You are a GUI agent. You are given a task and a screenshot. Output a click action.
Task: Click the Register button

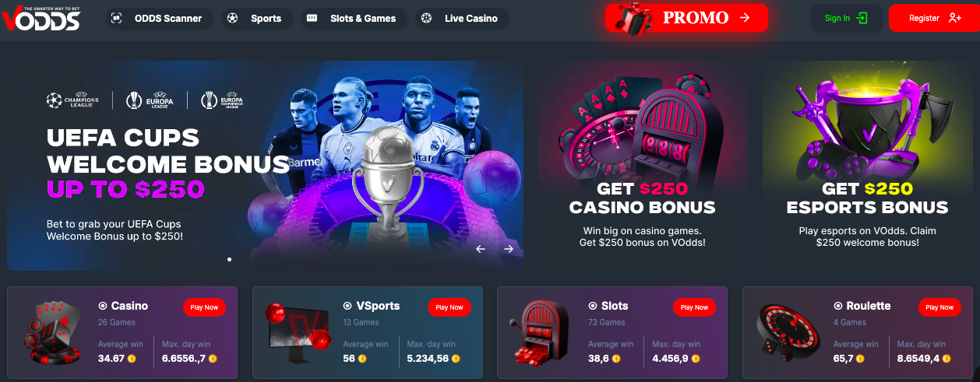[934, 18]
